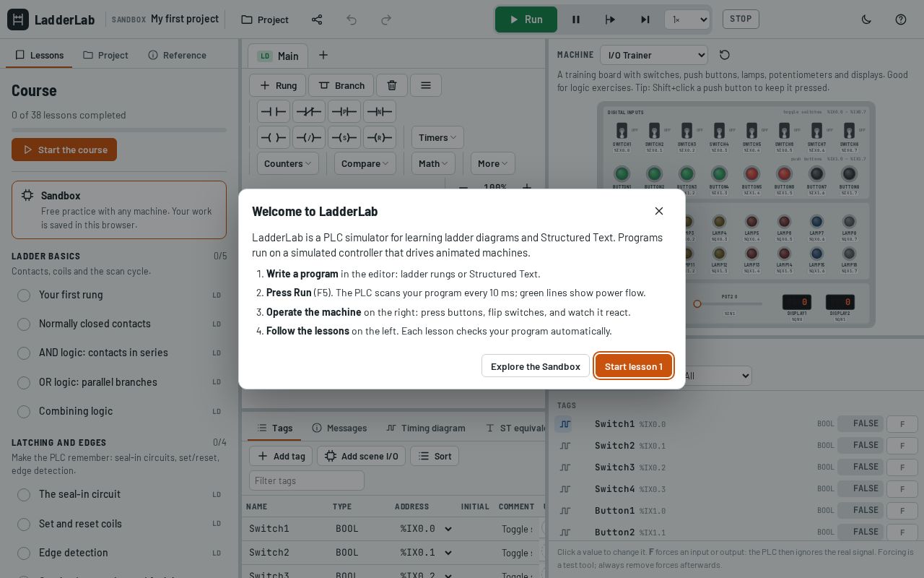Redo the last edit
Screen dimensions: 924x578
pos(386,20)
